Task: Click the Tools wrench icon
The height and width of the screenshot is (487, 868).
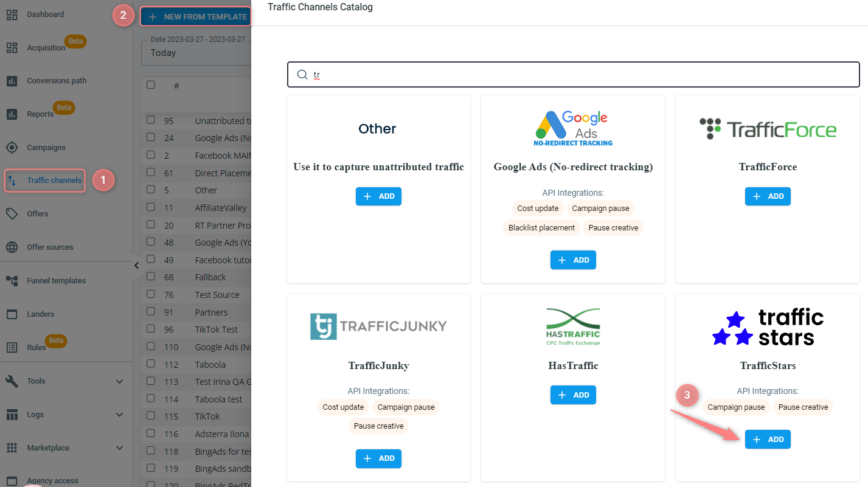Action: pyautogui.click(x=12, y=381)
